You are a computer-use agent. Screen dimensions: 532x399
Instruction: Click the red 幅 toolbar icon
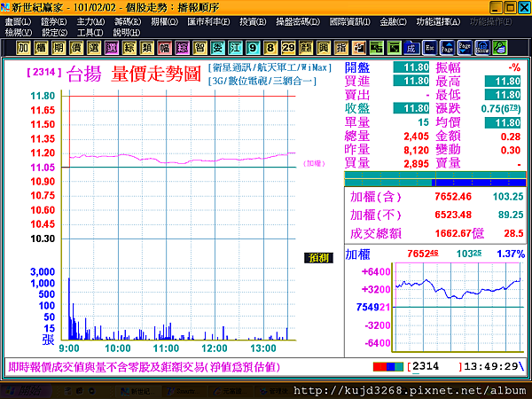coord(164,48)
